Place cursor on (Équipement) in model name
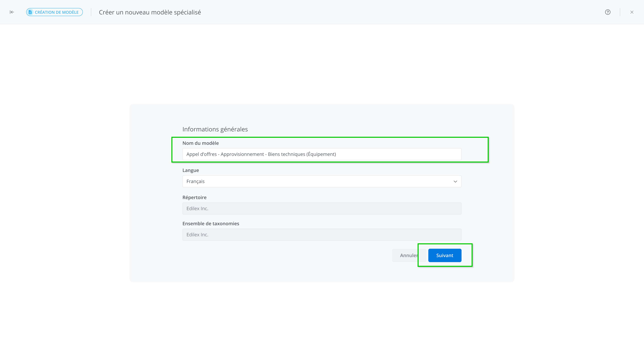644x362 pixels. [321, 154]
